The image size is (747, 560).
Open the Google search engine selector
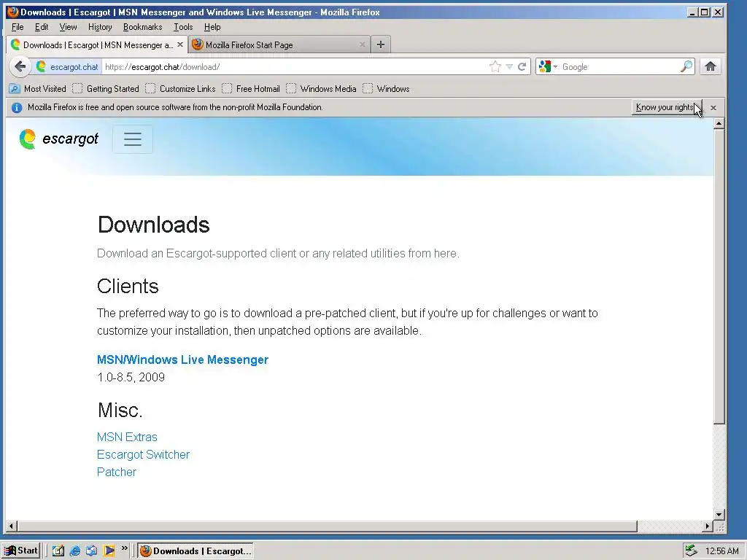tap(548, 66)
